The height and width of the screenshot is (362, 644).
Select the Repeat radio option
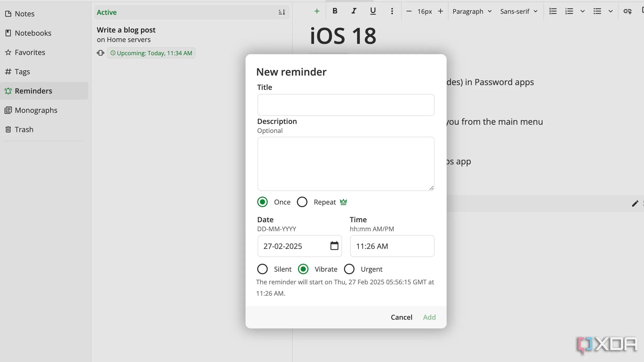click(302, 202)
